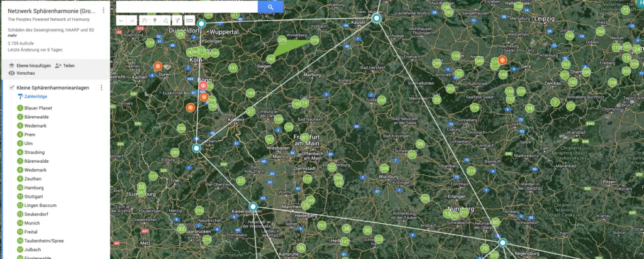The width and height of the screenshot is (644, 259).
Task: Click green marker 191 near Siegen
Action: pos(233,68)
